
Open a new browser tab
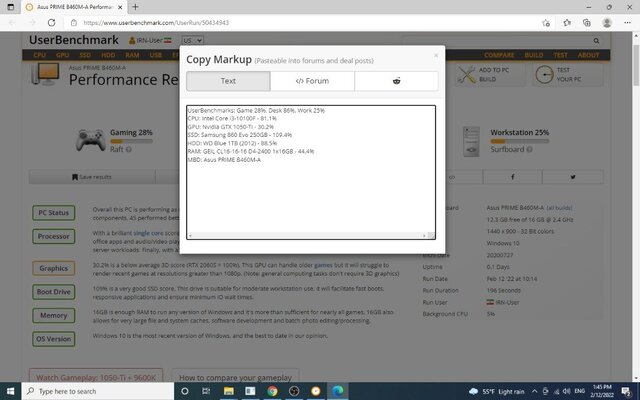coord(135,7)
